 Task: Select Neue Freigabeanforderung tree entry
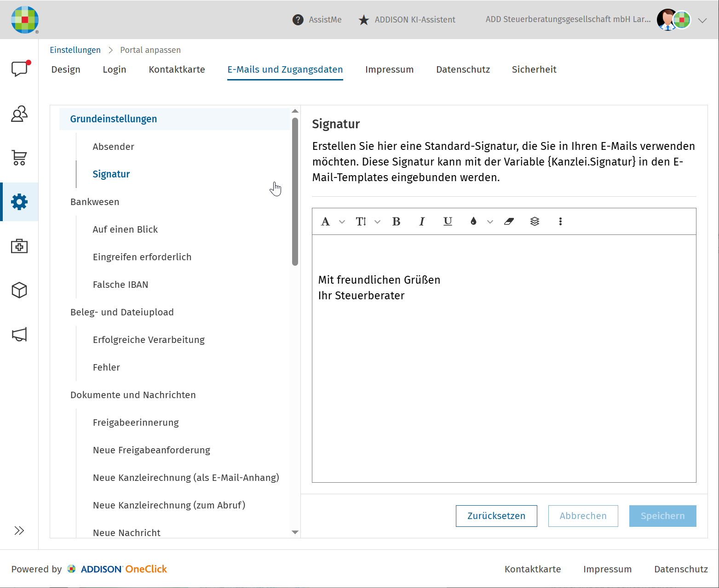(x=152, y=450)
